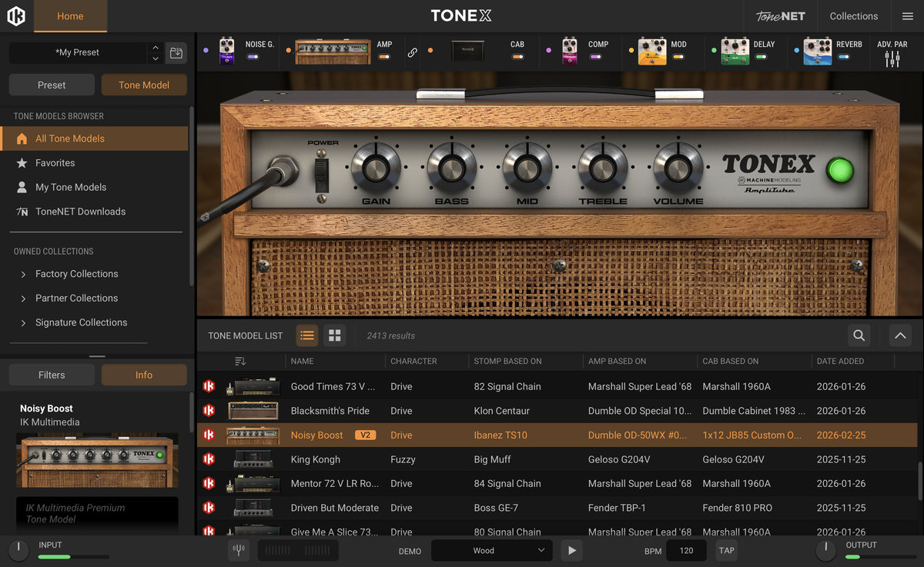Play the demo audio
Viewport: 924px width, 567px height.
[571, 550]
